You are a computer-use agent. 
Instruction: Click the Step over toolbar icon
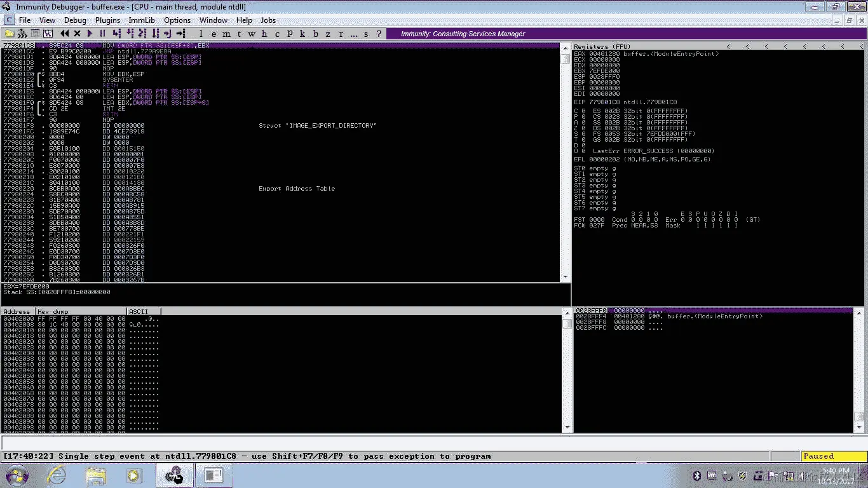[x=129, y=33]
